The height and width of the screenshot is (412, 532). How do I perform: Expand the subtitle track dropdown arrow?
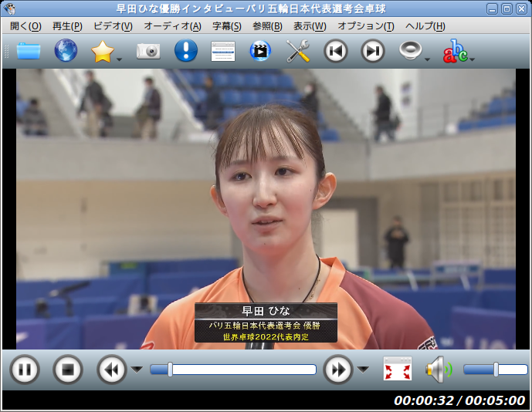[x=472, y=59]
